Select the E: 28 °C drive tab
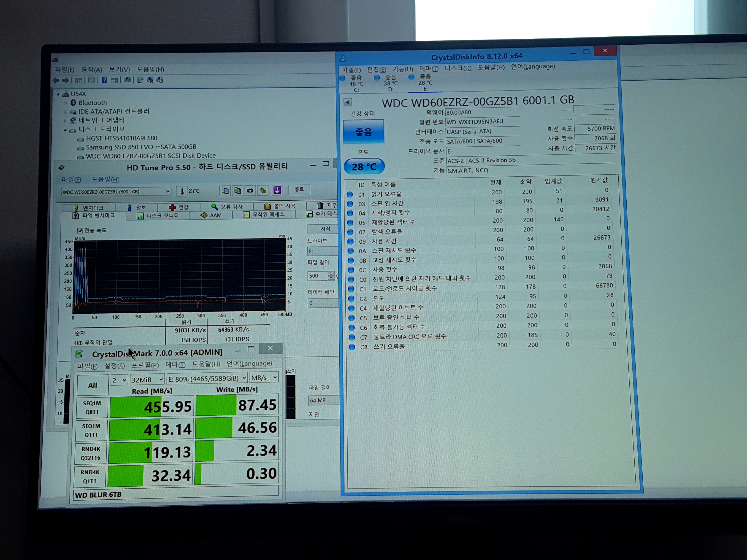Screen dimensions: 747x560 [x=425, y=83]
